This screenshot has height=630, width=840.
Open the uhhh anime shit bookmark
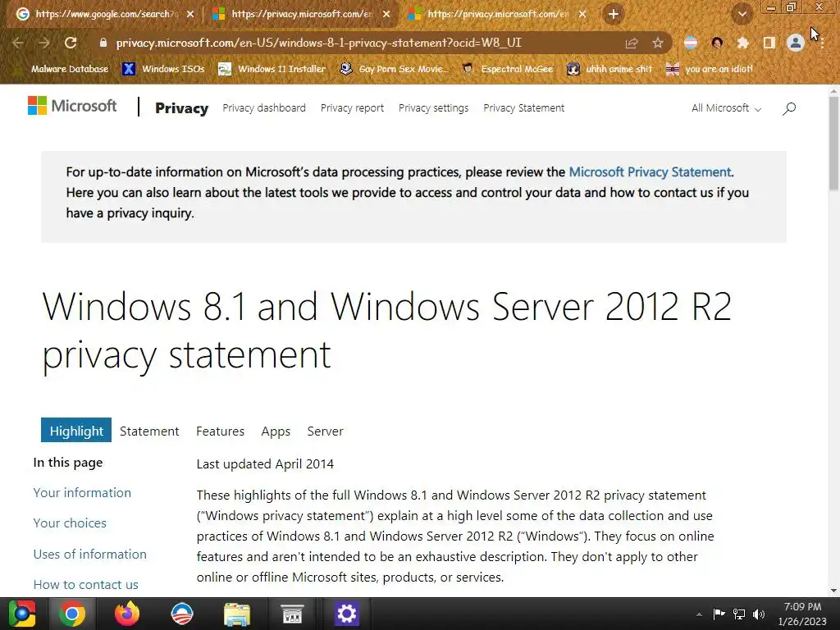[x=609, y=69]
